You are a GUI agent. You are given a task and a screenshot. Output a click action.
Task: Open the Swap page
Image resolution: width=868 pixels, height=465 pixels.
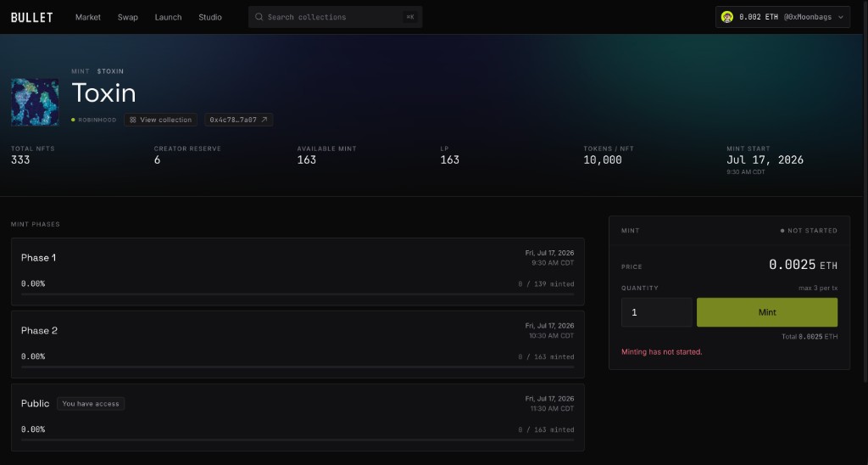(127, 17)
